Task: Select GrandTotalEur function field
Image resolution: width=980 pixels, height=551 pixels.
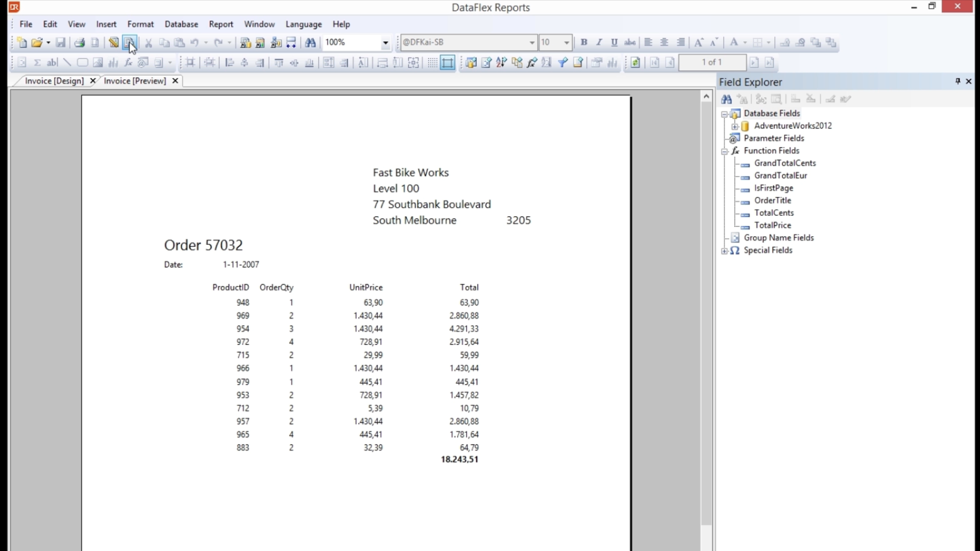Action: click(780, 176)
